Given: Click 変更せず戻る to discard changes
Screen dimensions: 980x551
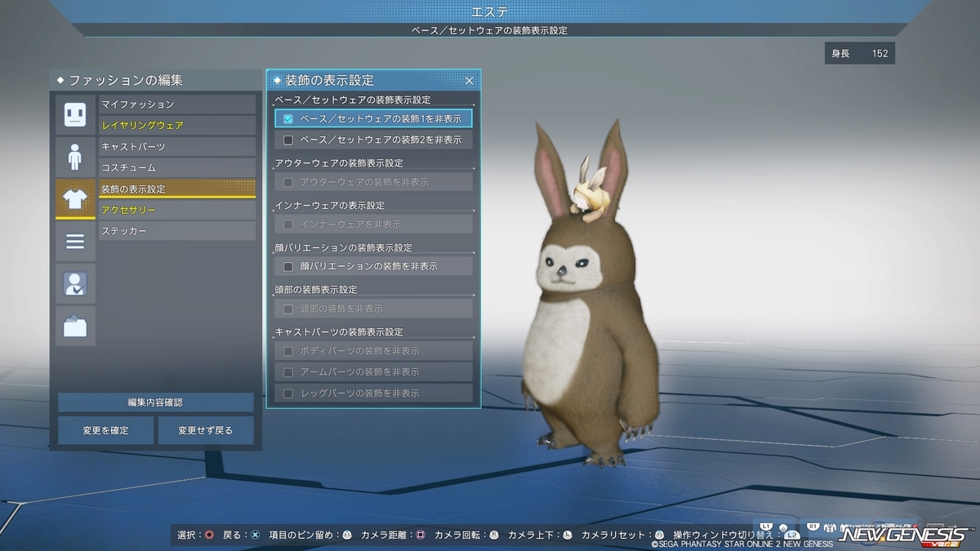Looking at the screenshot, I should coord(206,430).
